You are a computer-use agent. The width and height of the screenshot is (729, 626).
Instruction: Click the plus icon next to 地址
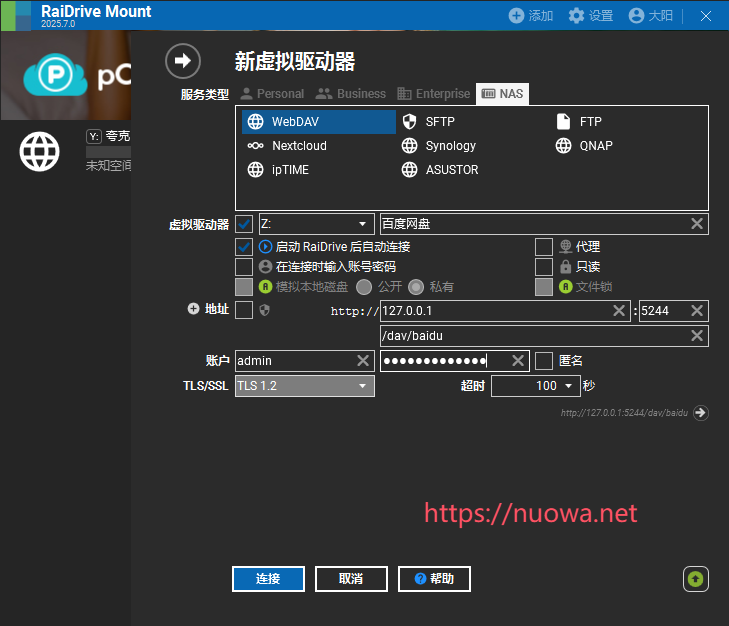[x=193, y=309]
